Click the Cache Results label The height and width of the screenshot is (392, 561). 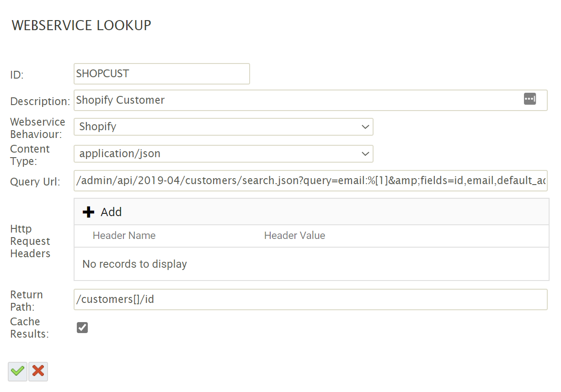(x=29, y=328)
